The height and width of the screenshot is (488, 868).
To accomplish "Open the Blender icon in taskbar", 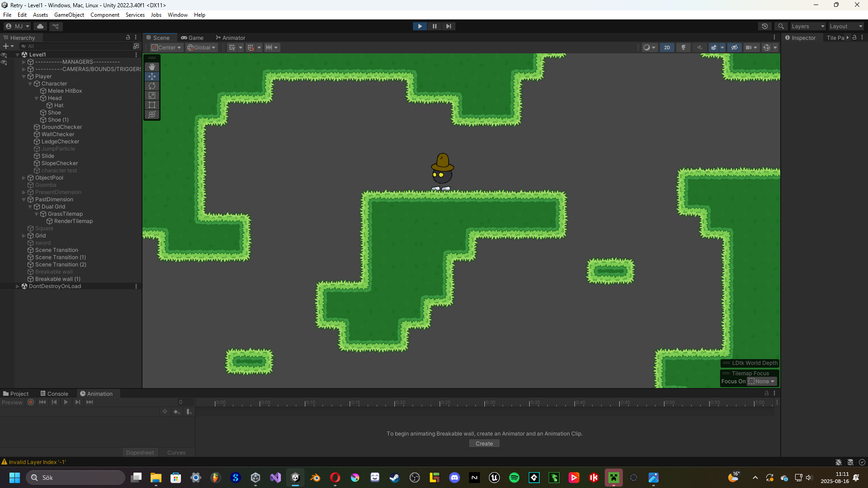I will point(315,478).
